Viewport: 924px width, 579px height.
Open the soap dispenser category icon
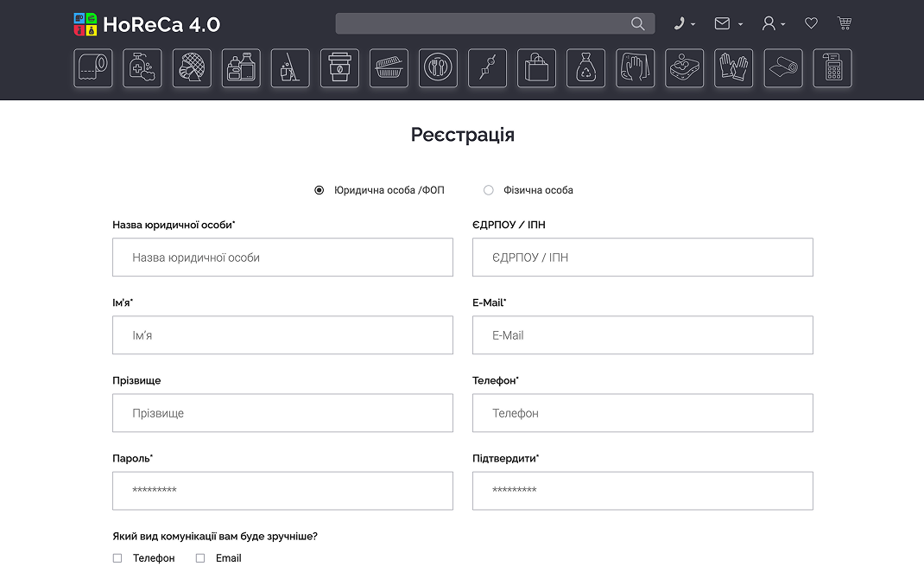click(x=142, y=68)
